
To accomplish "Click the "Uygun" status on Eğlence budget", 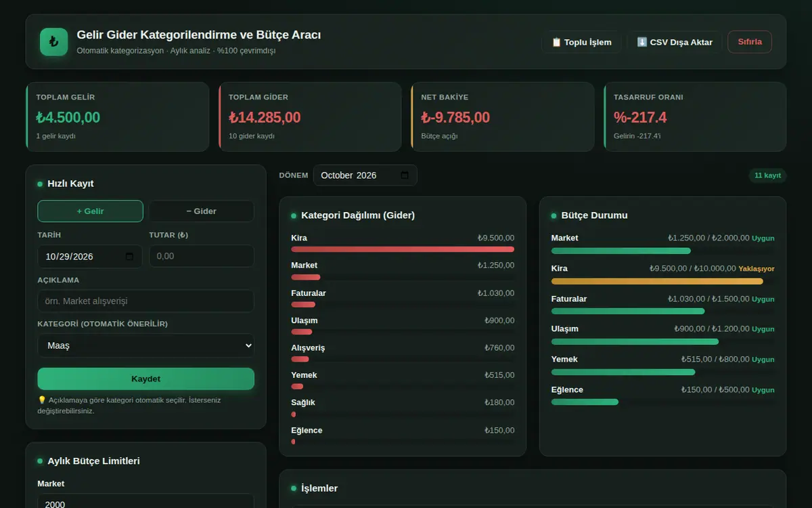I will [763, 390].
